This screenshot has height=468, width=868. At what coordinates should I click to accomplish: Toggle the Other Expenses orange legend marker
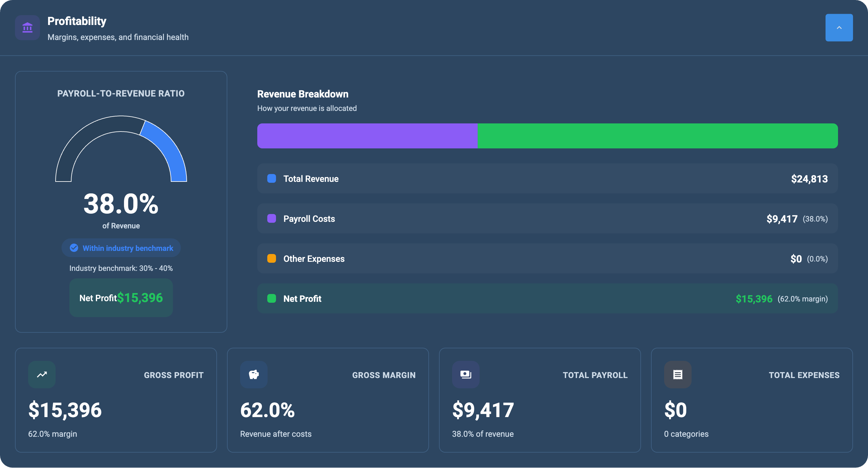[x=272, y=259]
